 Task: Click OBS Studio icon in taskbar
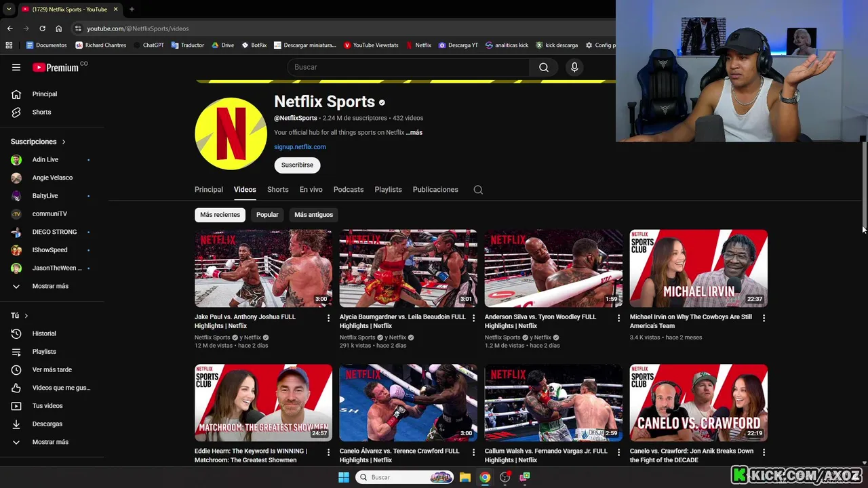(x=505, y=477)
